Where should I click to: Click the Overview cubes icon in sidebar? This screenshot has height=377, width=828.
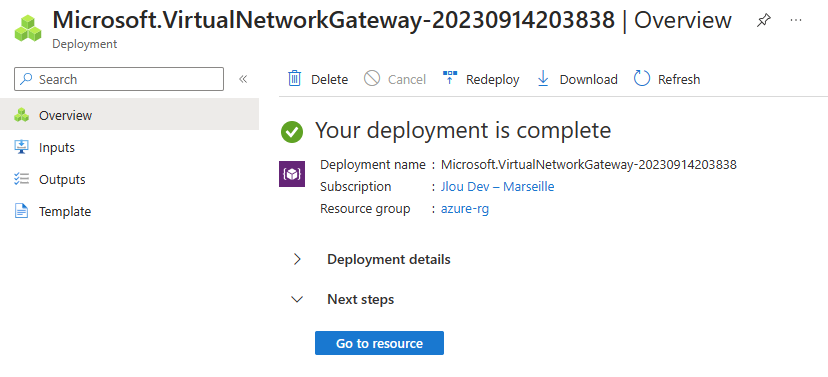point(21,115)
